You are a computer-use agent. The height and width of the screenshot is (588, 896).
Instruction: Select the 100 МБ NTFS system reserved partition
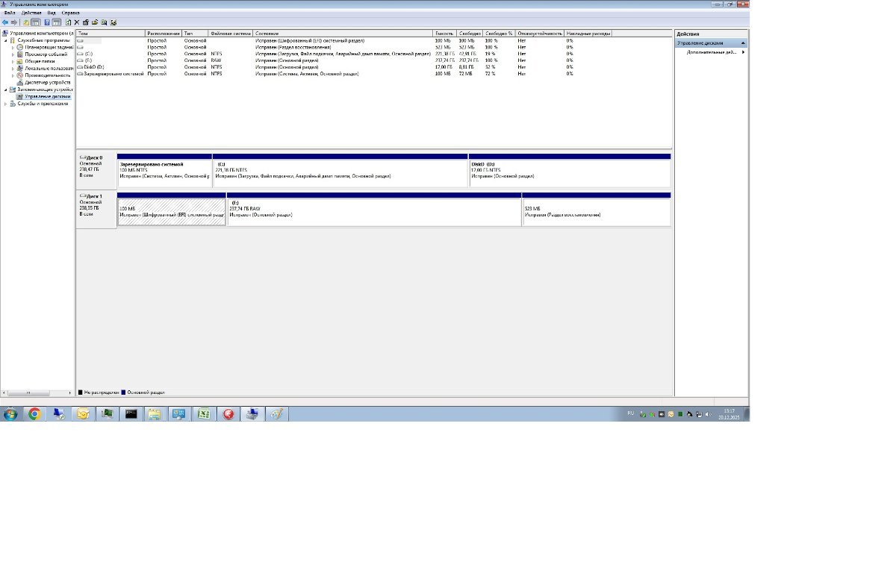point(164,172)
